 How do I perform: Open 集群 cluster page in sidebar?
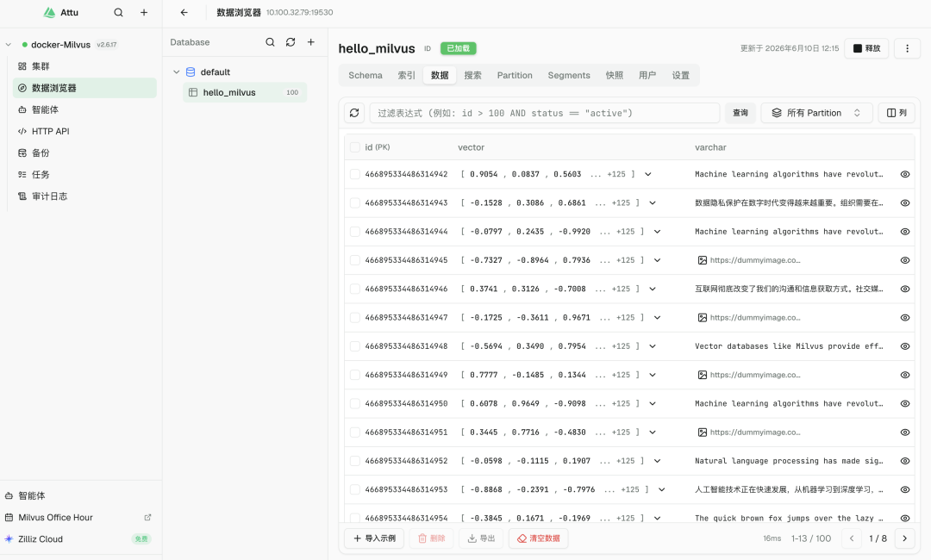[84, 66]
